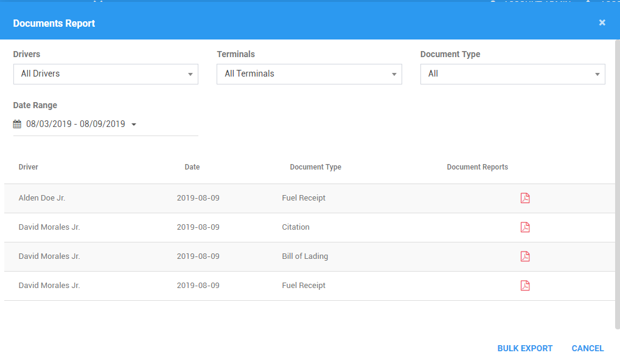620x364 pixels.
Task: Click the dialog's vertical scrollbar
Action: point(617,184)
